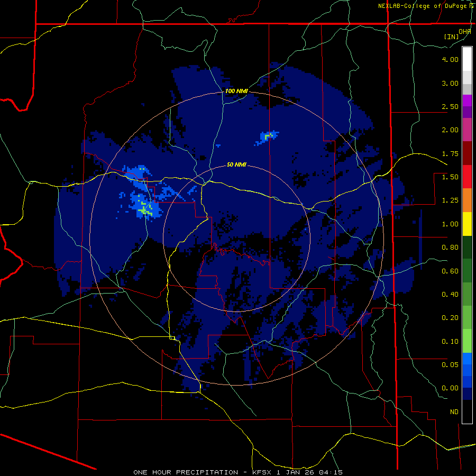Select the dark red color bar segment
Viewport: 476px width, 476px height.
467,153
